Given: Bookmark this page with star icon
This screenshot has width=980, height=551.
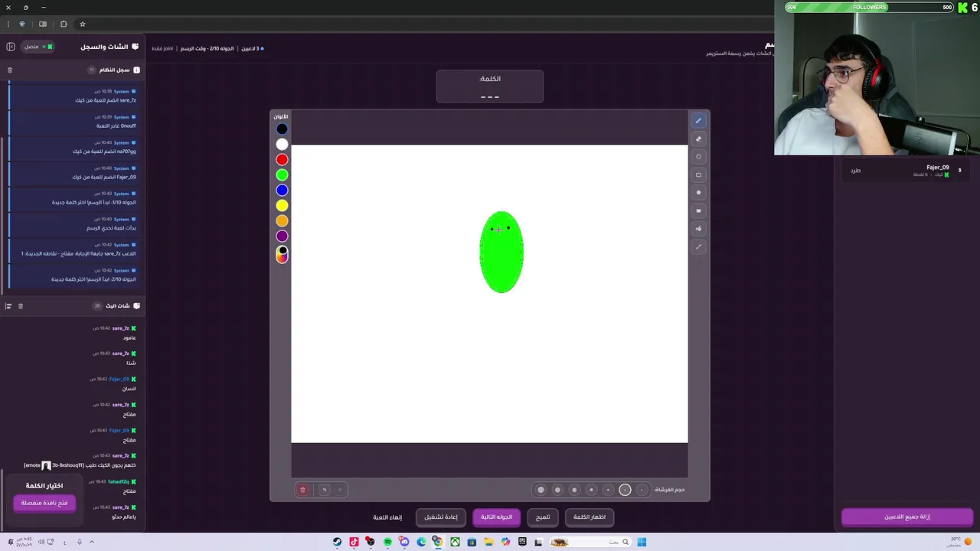Looking at the screenshot, I should coord(83,24).
